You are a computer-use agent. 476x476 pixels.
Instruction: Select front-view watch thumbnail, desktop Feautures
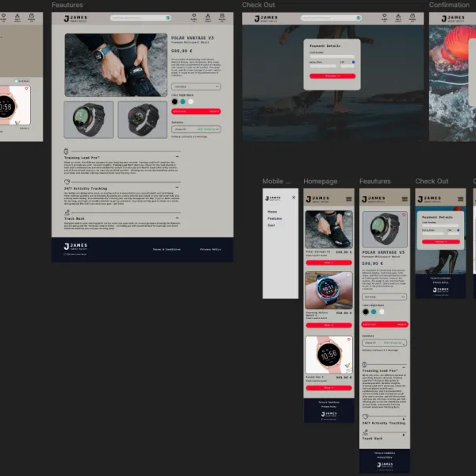89,120
